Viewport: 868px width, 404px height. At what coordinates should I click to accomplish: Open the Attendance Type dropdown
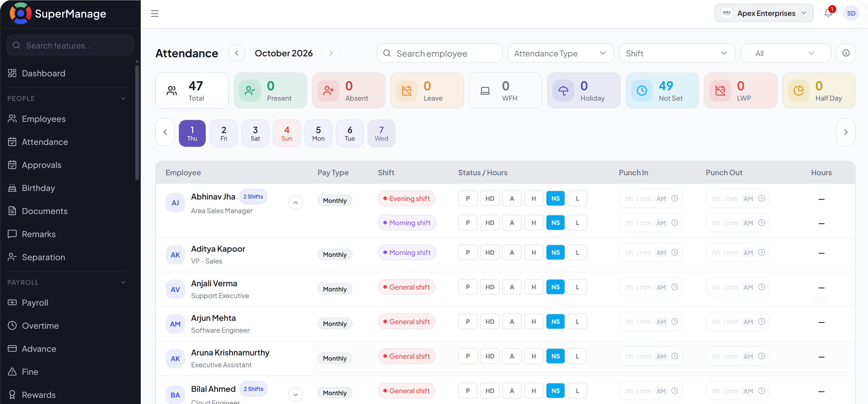tap(561, 53)
